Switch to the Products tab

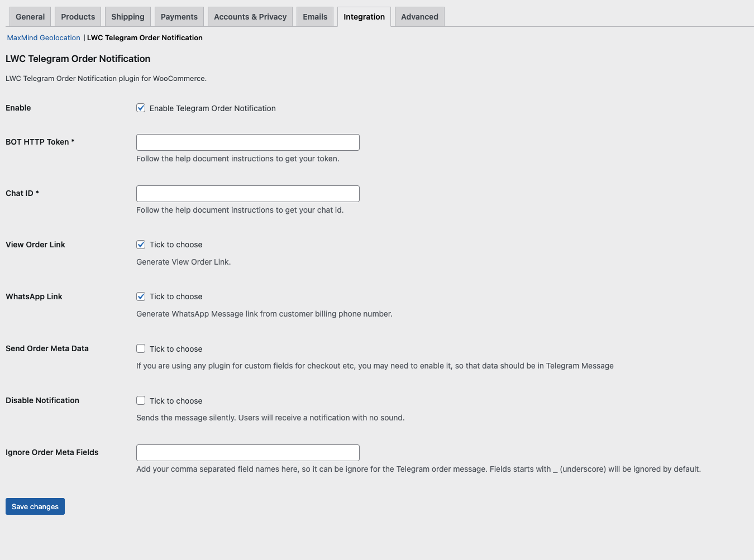[x=78, y=17]
